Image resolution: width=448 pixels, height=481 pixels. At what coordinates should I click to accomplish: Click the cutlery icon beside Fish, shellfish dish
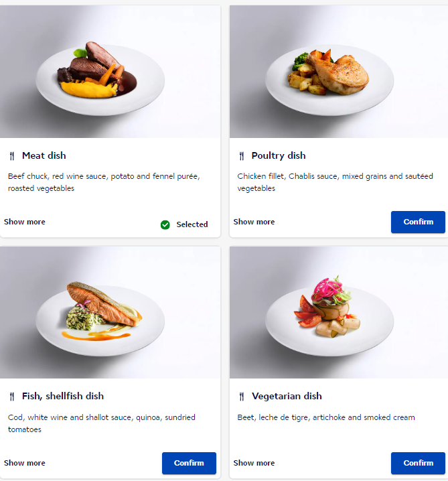point(12,397)
